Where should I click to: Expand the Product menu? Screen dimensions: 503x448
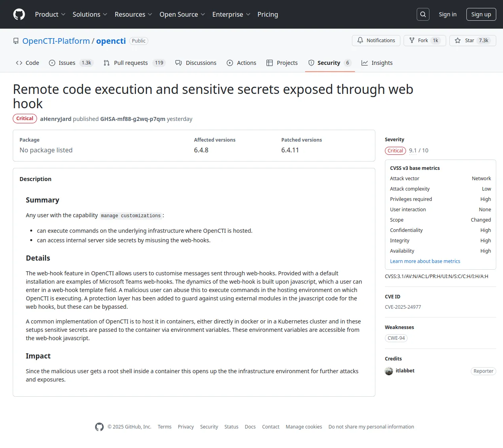(50, 14)
